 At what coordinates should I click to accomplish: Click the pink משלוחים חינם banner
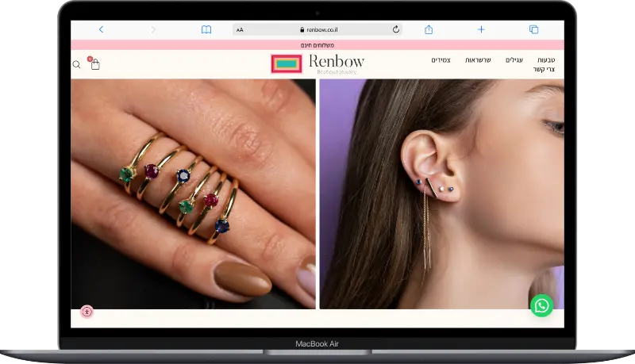317,45
